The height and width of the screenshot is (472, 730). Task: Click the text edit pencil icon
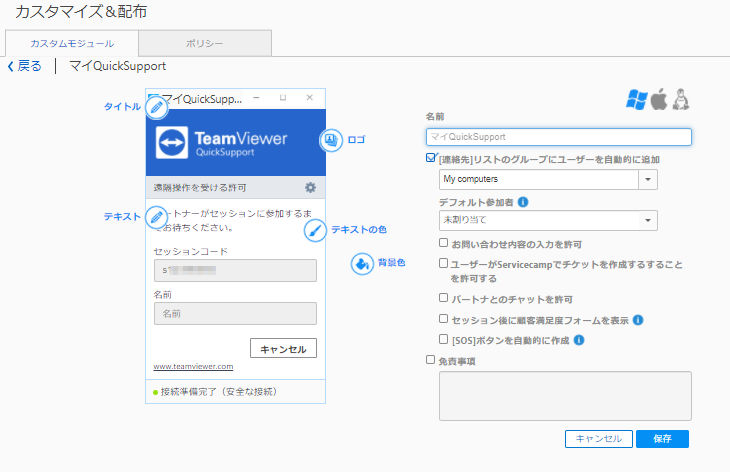(x=156, y=217)
